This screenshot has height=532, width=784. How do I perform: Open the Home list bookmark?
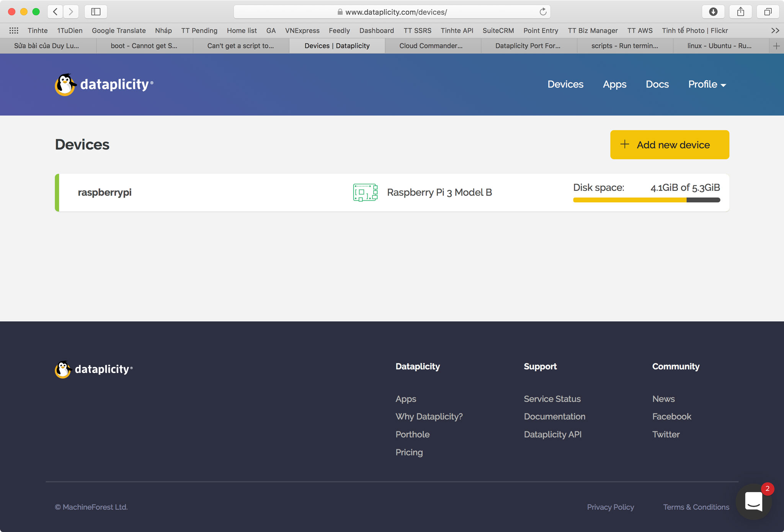(x=242, y=31)
